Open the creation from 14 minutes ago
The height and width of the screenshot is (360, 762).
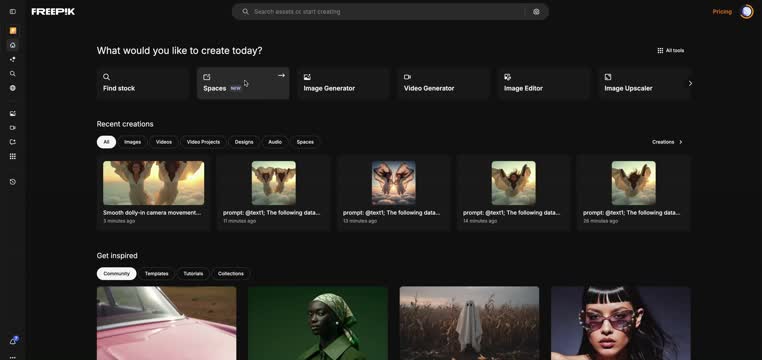[x=514, y=192]
